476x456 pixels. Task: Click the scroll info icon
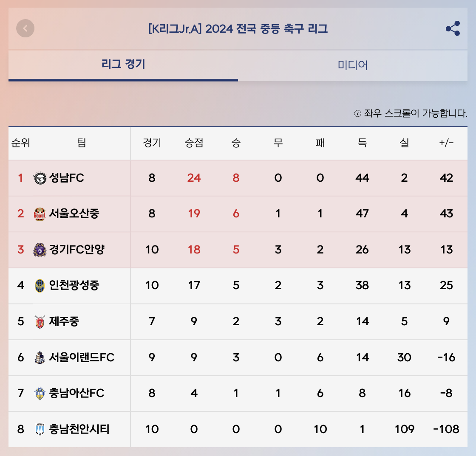click(357, 114)
